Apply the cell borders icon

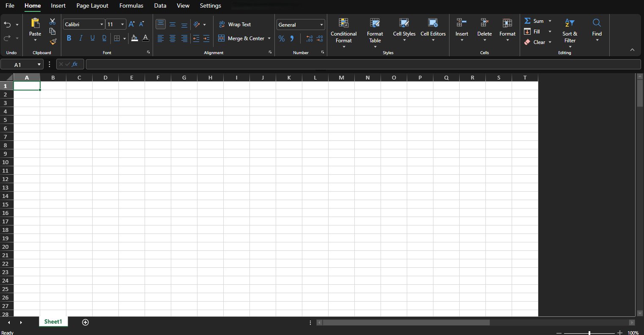117,38
